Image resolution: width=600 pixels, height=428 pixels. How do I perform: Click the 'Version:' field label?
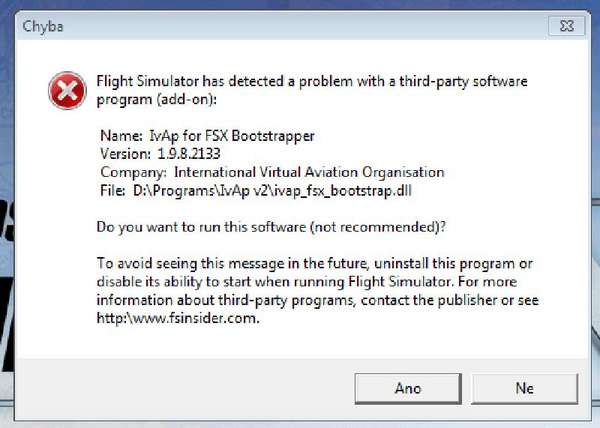pos(126,154)
